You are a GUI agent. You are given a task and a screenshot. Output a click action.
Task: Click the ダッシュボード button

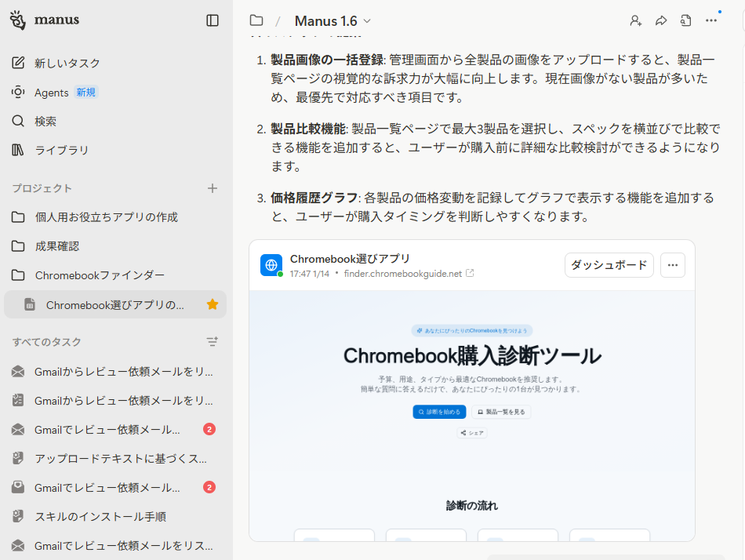click(x=609, y=265)
